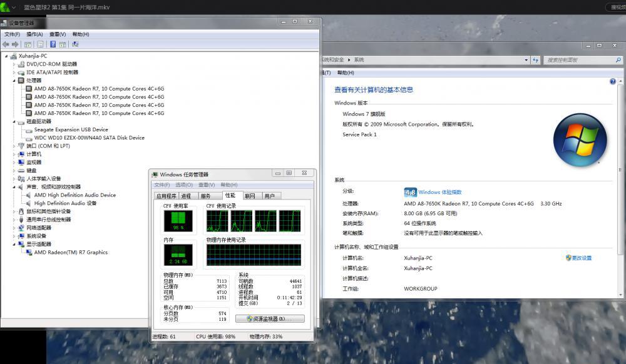Collapse the 显示适配器 display adapters node
Screen dimensions: 626x364
coord(14,244)
